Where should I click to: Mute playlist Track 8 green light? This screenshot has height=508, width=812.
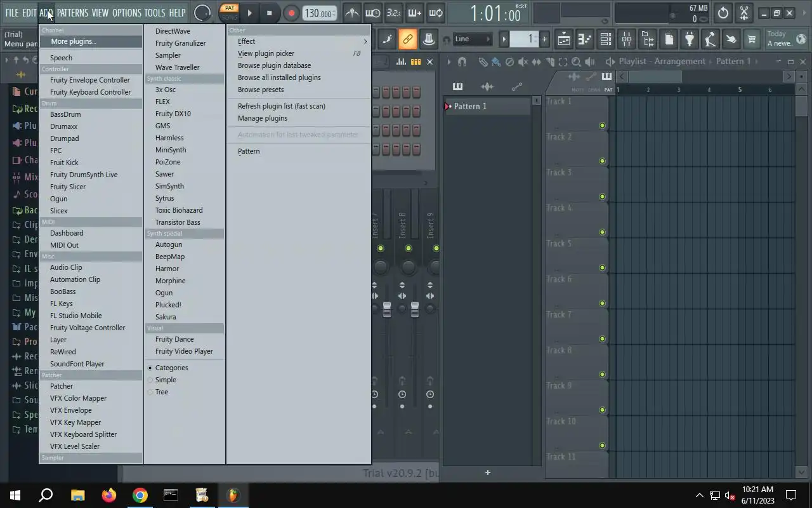(602, 375)
